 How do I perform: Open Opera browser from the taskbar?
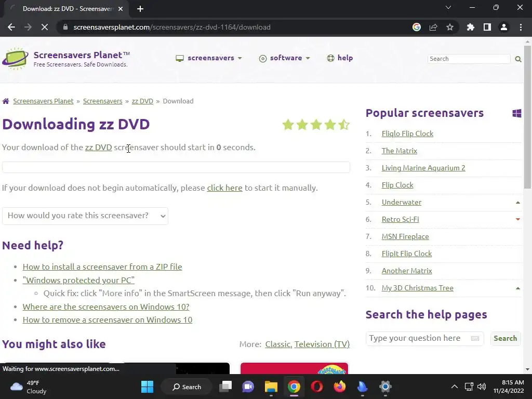click(317, 387)
